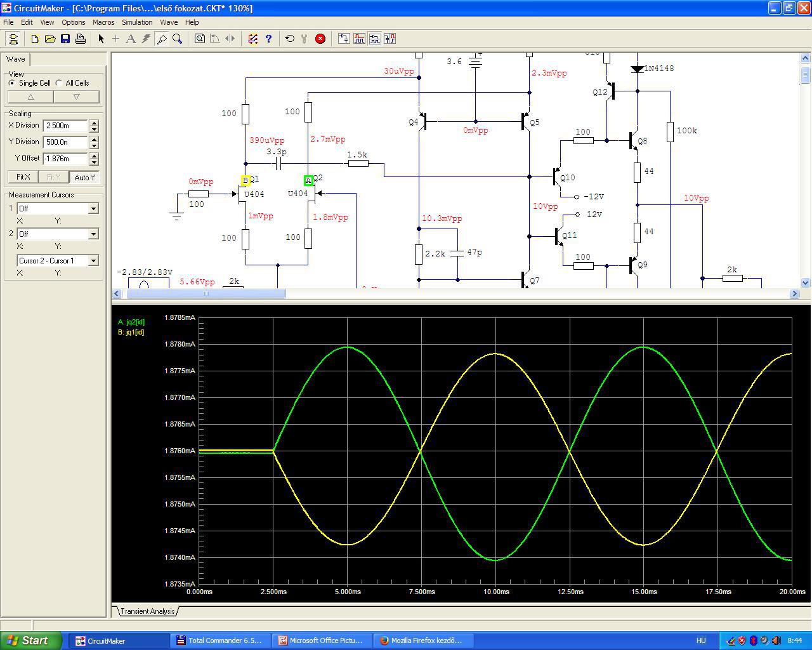Open Measurement Cursor 2 dropdown
The height and width of the screenshot is (650, 812).
(x=93, y=234)
